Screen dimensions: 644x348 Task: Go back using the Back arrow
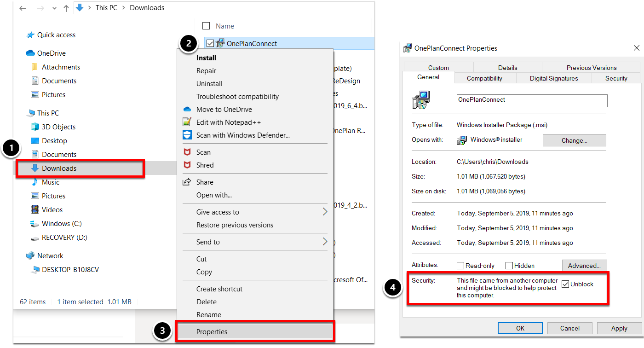point(23,8)
